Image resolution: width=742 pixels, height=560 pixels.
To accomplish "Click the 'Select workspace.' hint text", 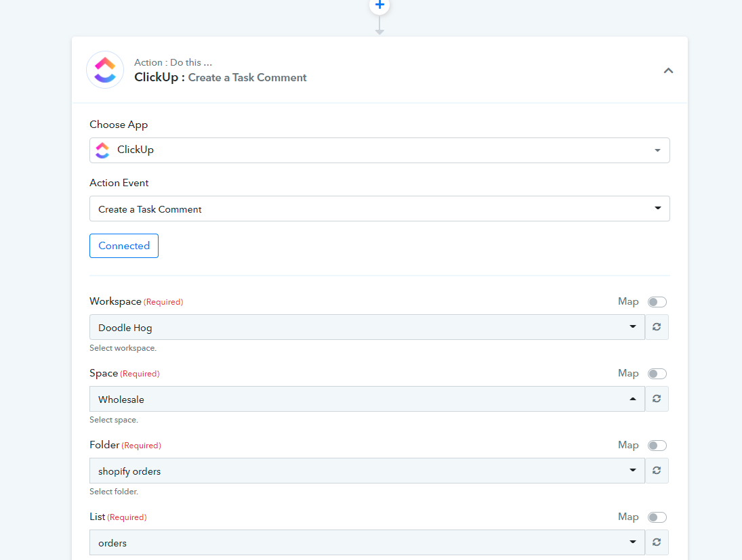I will [123, 348].
